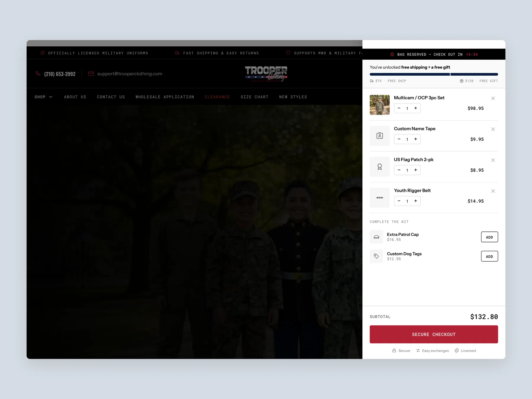This screenshot has height=399, width=532.
Task: Increase quantity of Custom Name Tape
Action: coord(416,139)
